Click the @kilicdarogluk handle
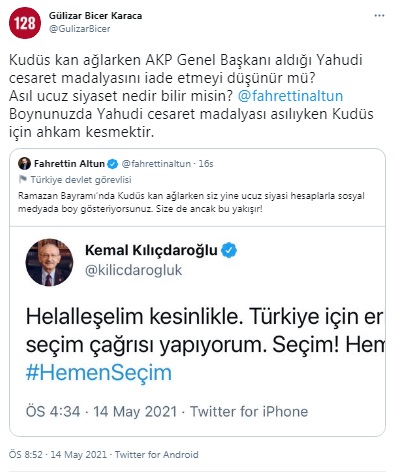 point(134,270)
